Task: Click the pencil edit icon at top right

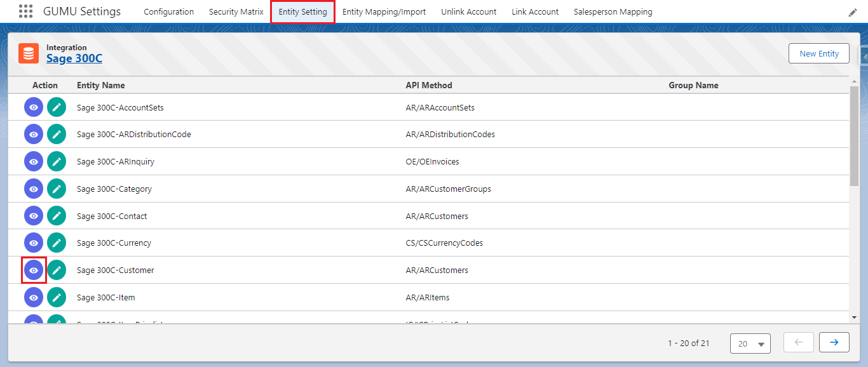Action: click(x=853, y=13)
